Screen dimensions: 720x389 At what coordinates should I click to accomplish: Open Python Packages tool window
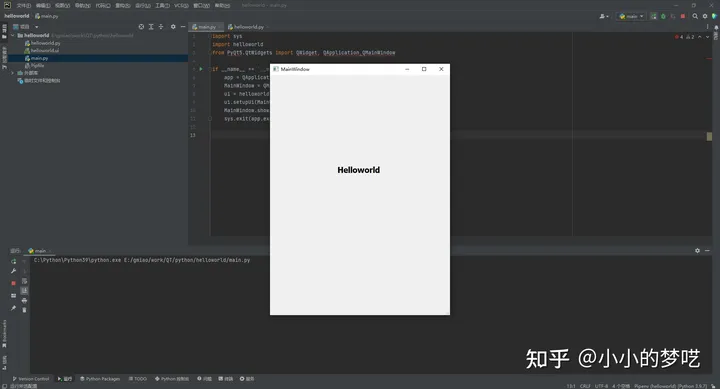tap(100, 379)
